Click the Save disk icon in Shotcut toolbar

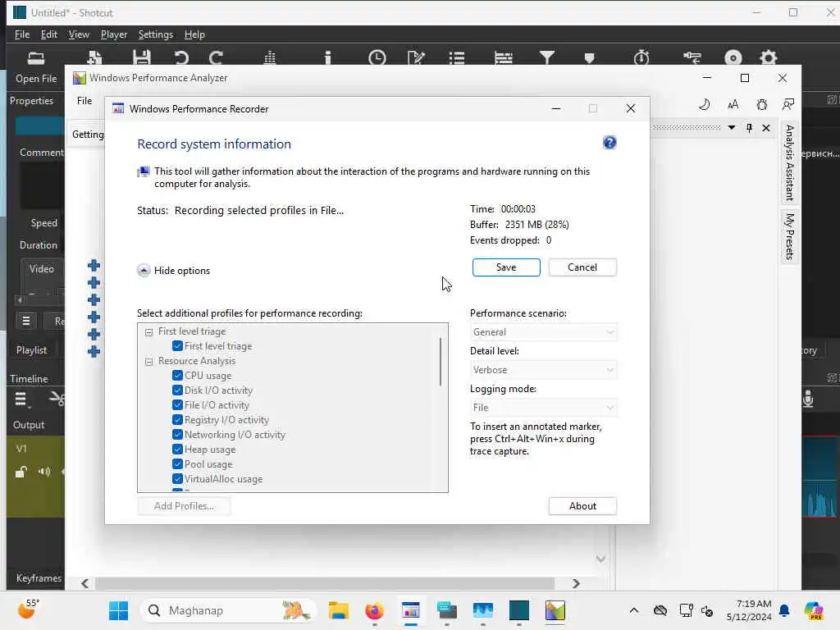141,57
